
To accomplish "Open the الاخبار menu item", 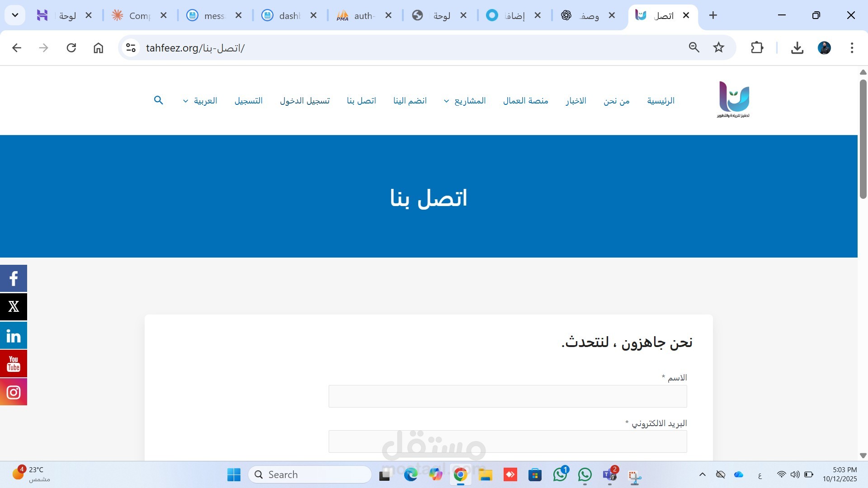I will click(x=576, y=101).
